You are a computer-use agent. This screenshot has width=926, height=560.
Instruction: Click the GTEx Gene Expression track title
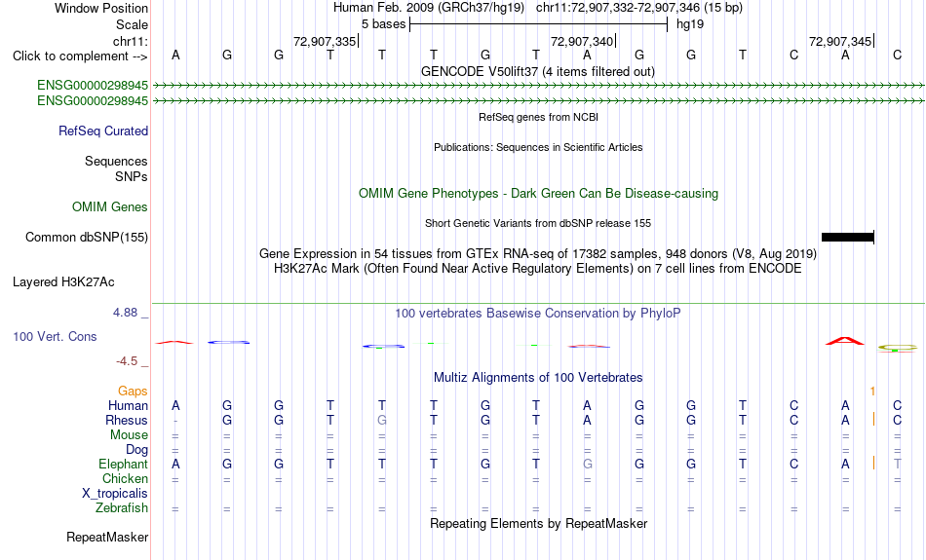point(538,254)
